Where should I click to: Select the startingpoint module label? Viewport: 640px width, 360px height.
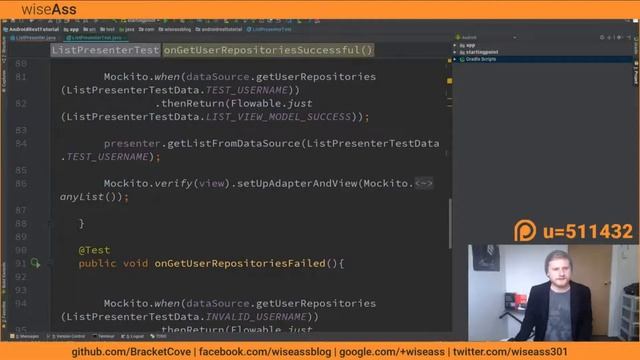(482, 52)
